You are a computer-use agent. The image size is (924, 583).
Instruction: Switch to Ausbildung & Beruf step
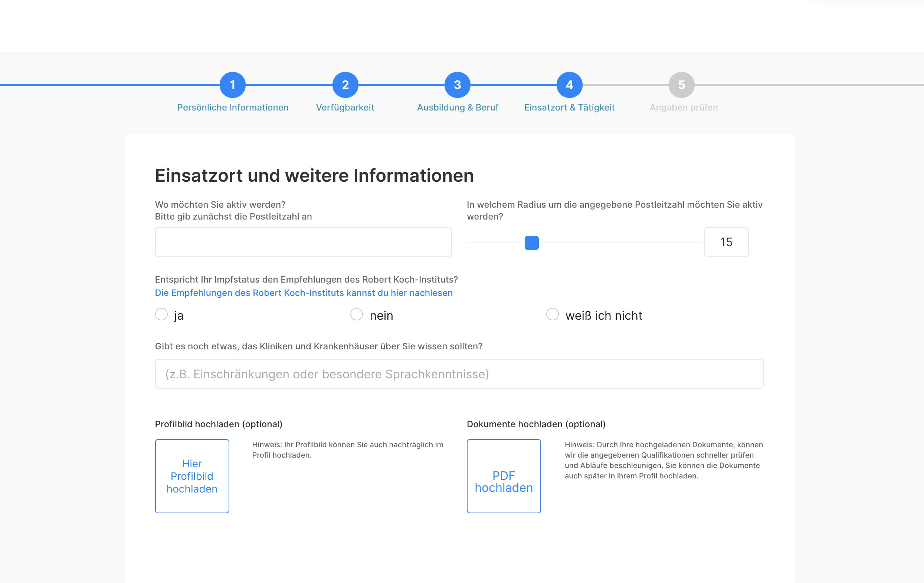pos(458,108)
